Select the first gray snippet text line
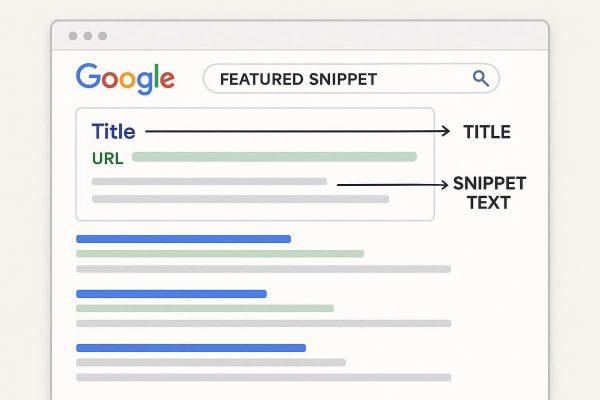Image resolution: width=600 pixels, height=400 pixels. (209, 181)
